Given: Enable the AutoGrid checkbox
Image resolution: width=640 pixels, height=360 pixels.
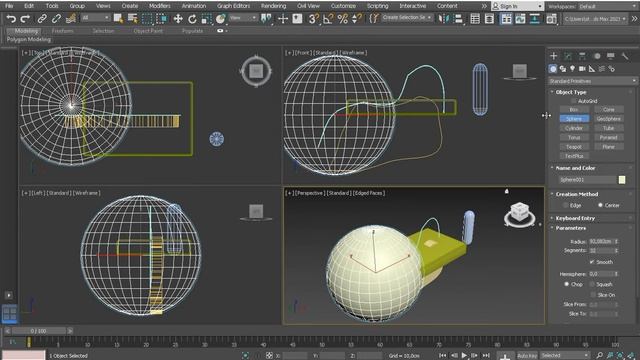Looking at the screenshot, I should click(574, 101).
